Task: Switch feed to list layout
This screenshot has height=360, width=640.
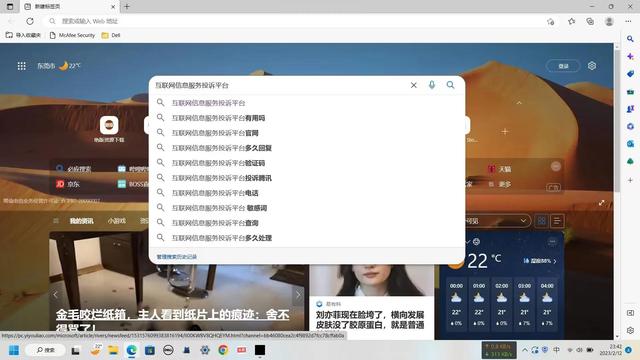Action: 557,221
